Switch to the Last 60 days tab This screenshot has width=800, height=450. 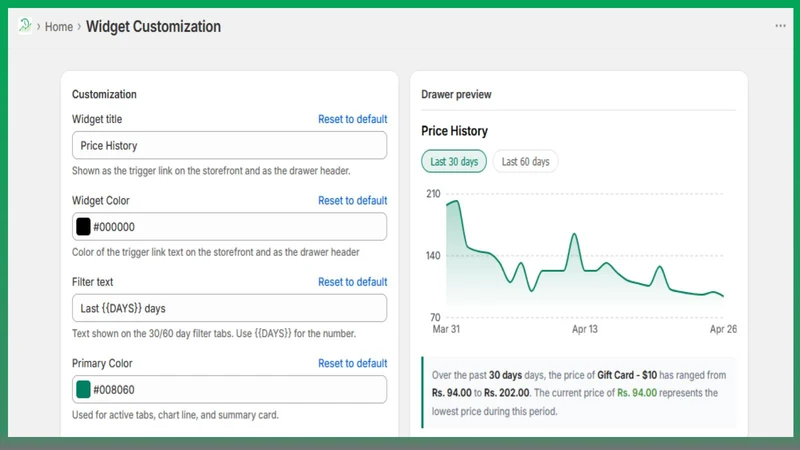525,162
